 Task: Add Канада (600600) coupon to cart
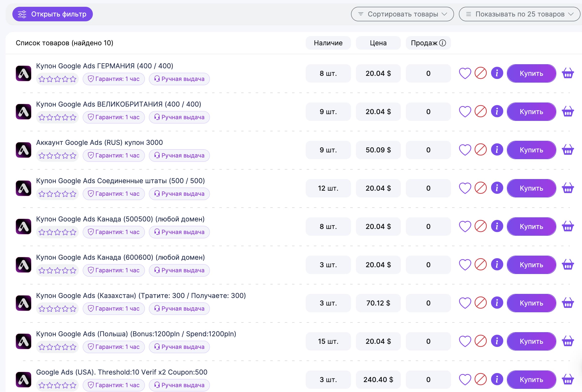coord(568,265)
